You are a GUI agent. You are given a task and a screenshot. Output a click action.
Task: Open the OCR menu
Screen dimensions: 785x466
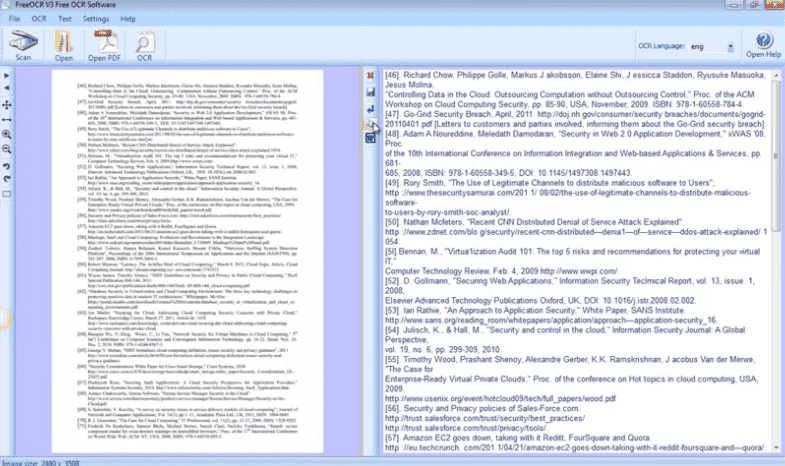(39, 19)
